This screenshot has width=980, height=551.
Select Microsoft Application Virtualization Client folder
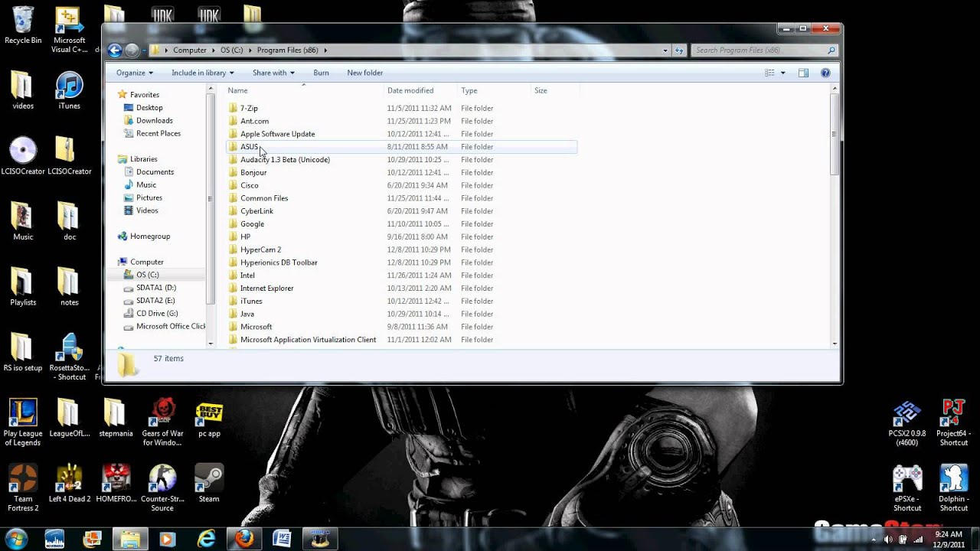pyautogui.click(x=402, y=340)
